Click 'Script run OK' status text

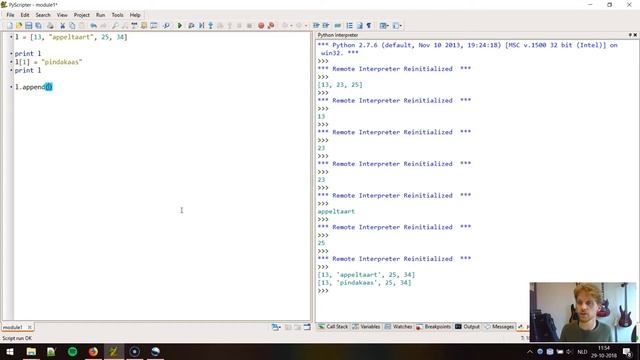(17, 338)
